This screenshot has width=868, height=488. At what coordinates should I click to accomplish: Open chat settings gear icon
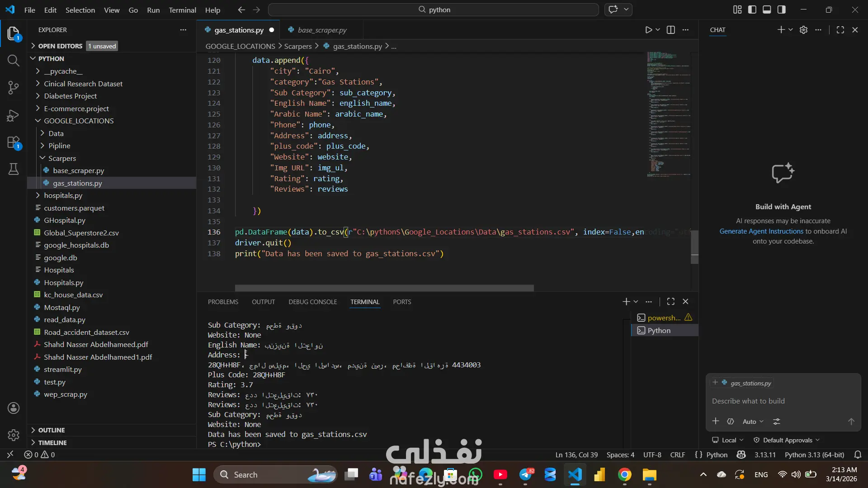[803, 30]
